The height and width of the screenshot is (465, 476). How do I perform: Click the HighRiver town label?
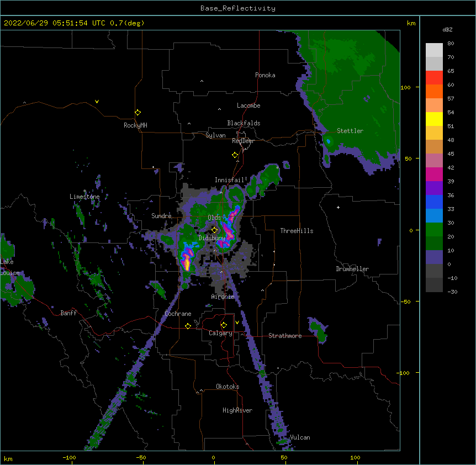pos(237,410)
